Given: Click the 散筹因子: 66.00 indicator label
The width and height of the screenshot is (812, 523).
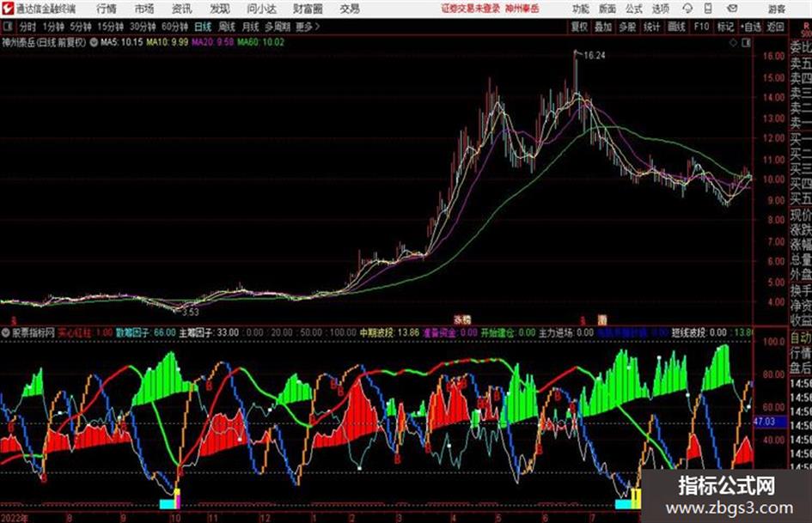Looking at the screenshot, I should point(145,332).
